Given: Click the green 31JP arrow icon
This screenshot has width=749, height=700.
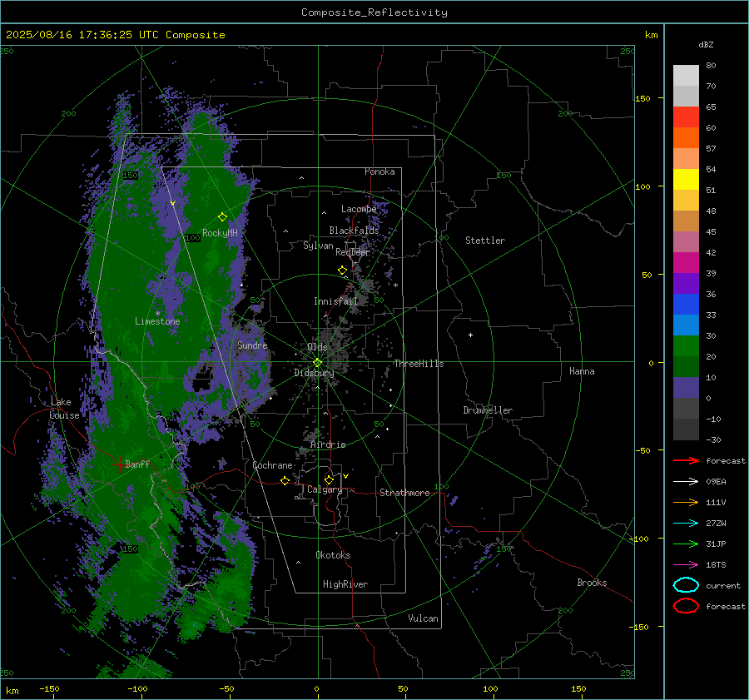Looking at the screenshot, I should coord(686,544).
